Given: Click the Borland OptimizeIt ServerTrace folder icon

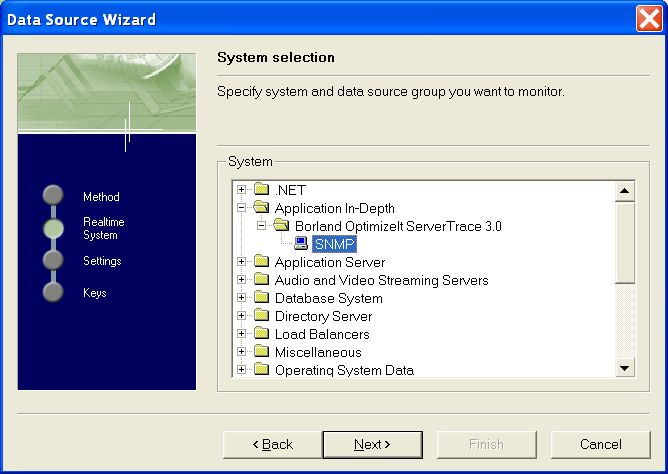Looking at the screenshot, I should [281, 225].
